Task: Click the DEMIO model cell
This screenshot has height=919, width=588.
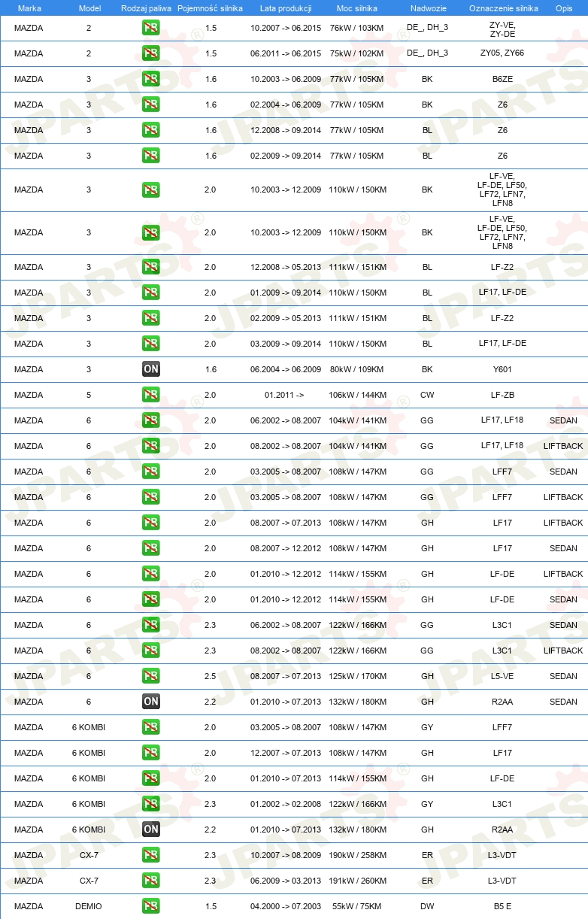Action: (x=89, y=907)
